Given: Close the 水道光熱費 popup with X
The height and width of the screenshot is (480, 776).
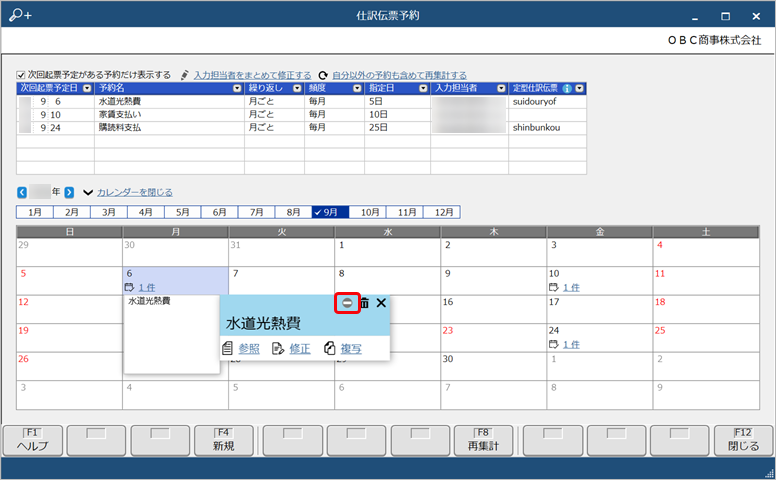Looking at the screenshot, I should click(381, 303).
